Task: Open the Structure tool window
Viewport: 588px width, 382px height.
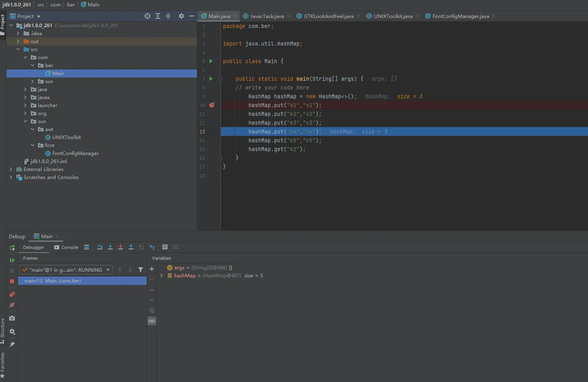Action: (x=3, y=331)
